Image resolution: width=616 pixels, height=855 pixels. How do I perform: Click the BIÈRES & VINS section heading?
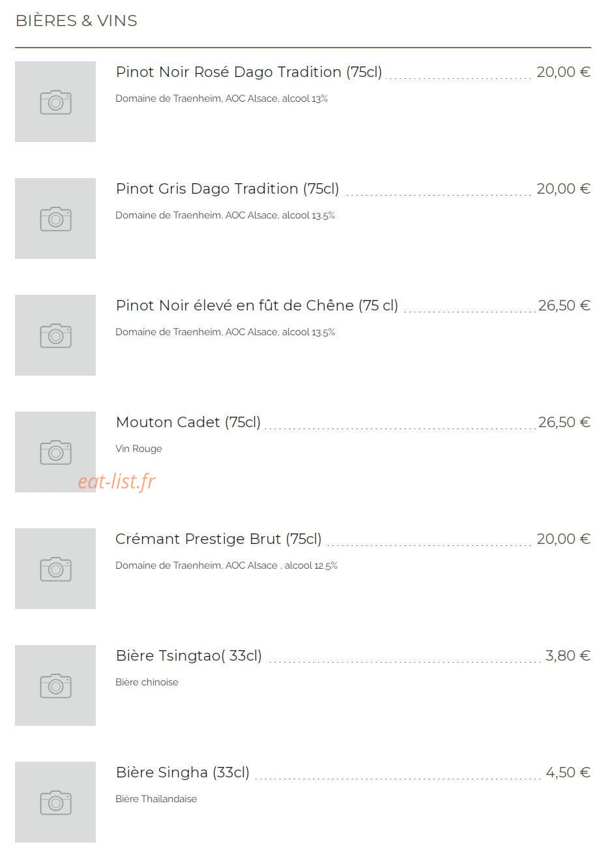[x=76, y=21]
